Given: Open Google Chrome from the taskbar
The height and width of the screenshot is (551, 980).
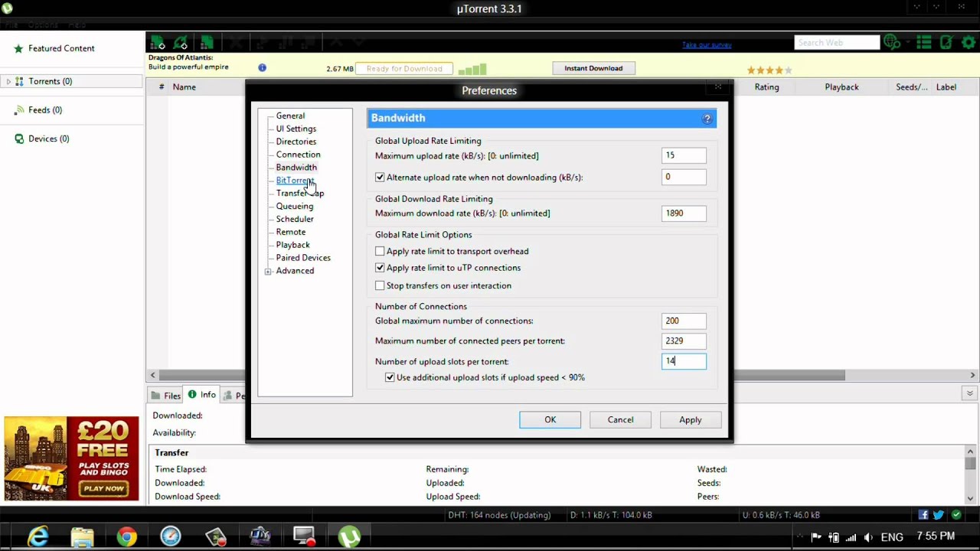Looking at the screenshot, I should click(x=126, y=536).
